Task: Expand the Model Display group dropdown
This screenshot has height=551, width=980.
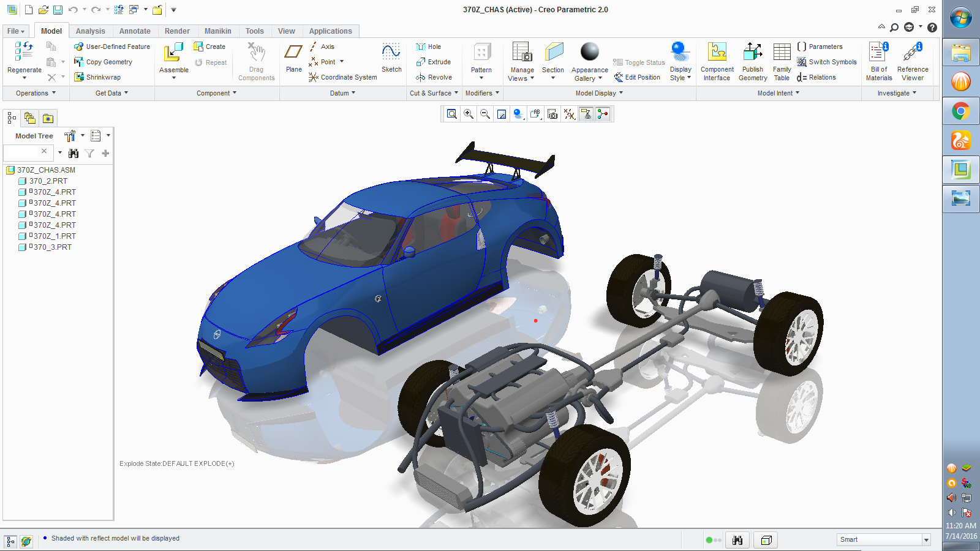Action: (x=599, y=93)
